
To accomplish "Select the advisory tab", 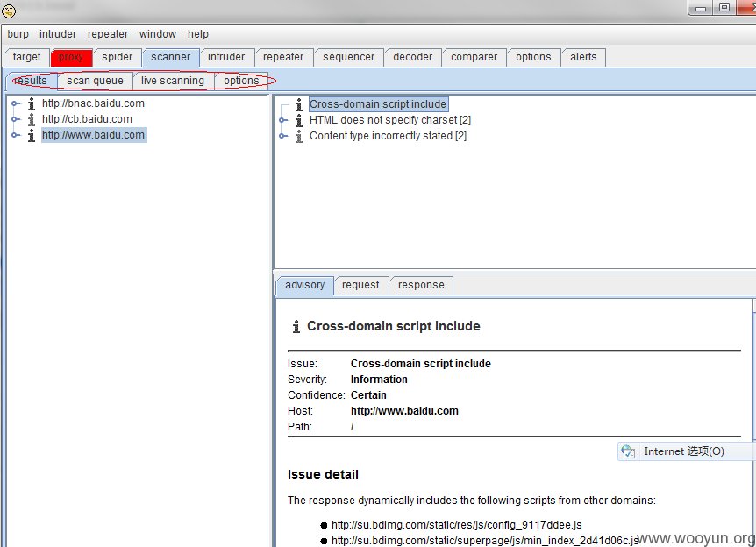I will (x=304, y=285).
